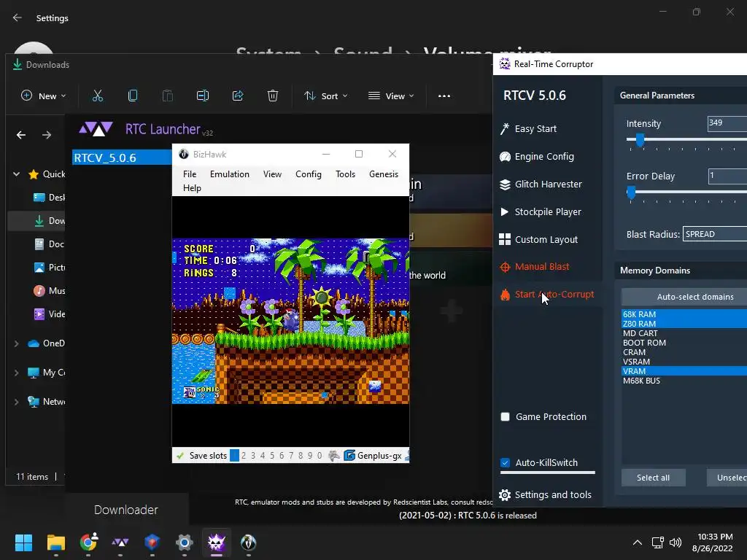747x560 pixels.
Task: Expand OneDrive tree node
Action: pos(16,343)
